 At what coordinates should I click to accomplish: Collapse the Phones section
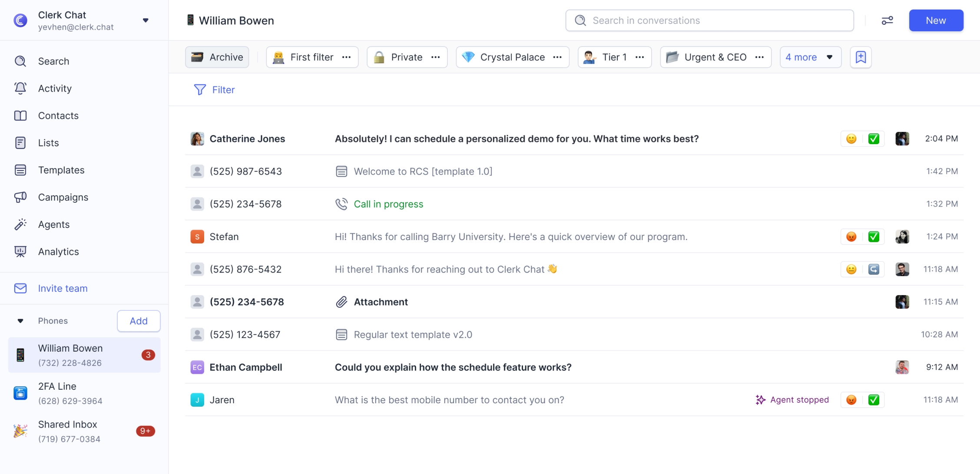20,321
